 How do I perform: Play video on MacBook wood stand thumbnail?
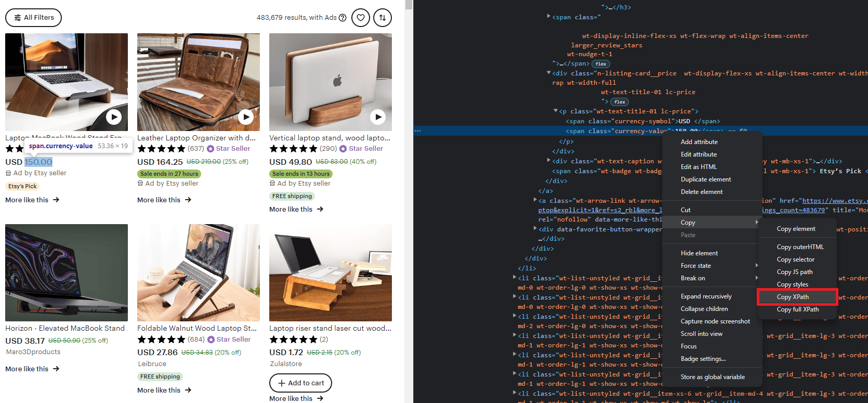click(x=114, y=117)
